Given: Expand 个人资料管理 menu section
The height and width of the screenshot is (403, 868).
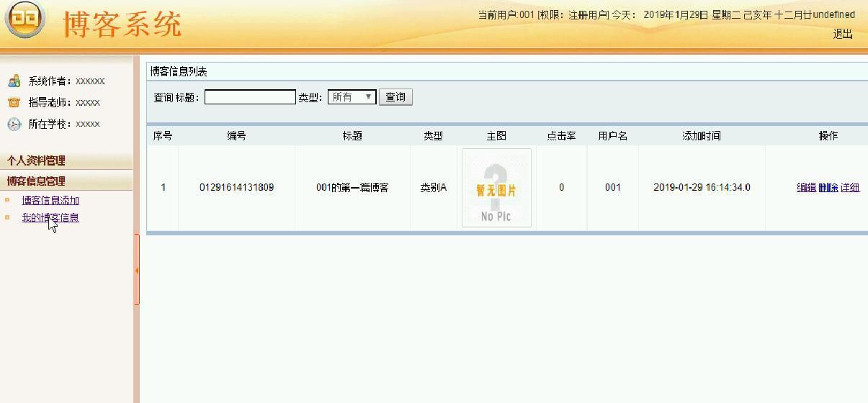Looking at the screenshot, I should 36,160.
